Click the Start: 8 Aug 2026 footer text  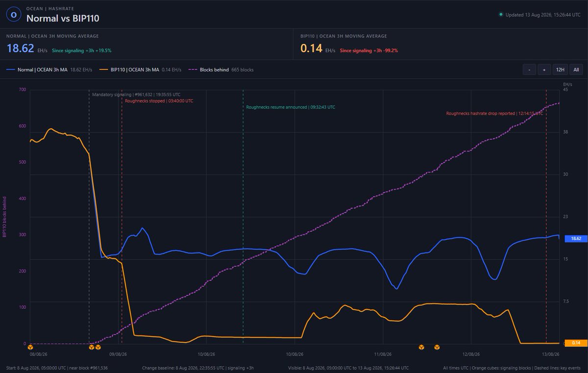(x=57, y=368)
